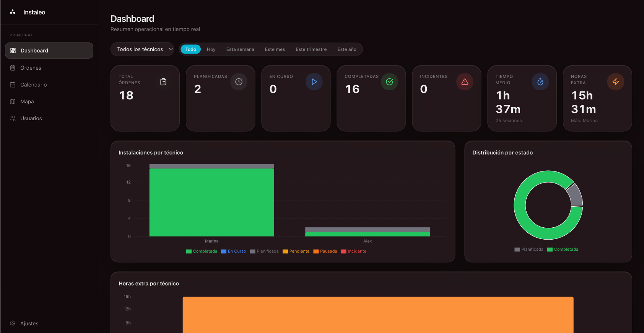Go to Órdenes in the sidebar

point(49,68)
